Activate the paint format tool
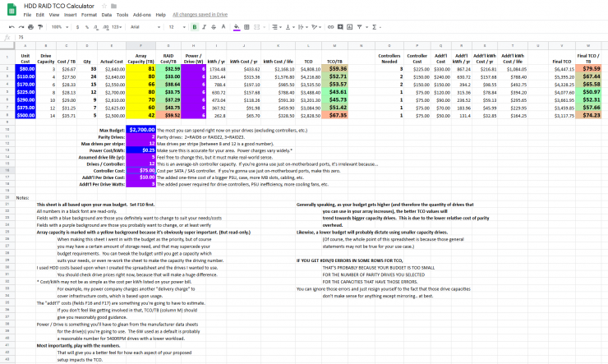The width and height of the screenshot is (608, 364). 40,27
